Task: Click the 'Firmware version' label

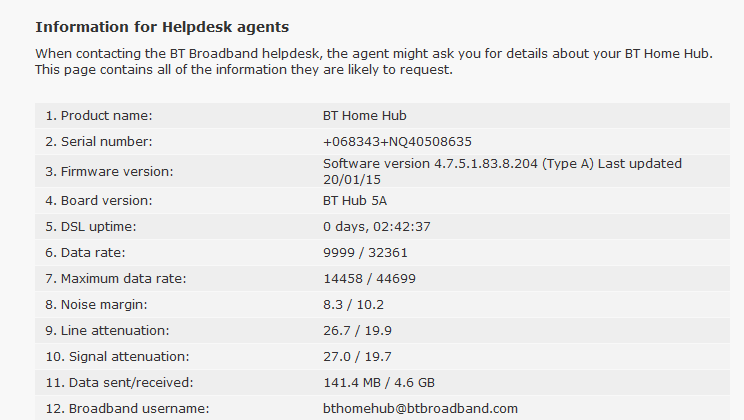Action: click(109, 172)
